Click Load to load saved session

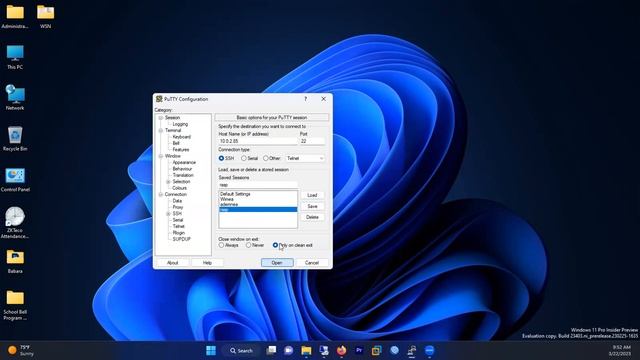(312, 195)
